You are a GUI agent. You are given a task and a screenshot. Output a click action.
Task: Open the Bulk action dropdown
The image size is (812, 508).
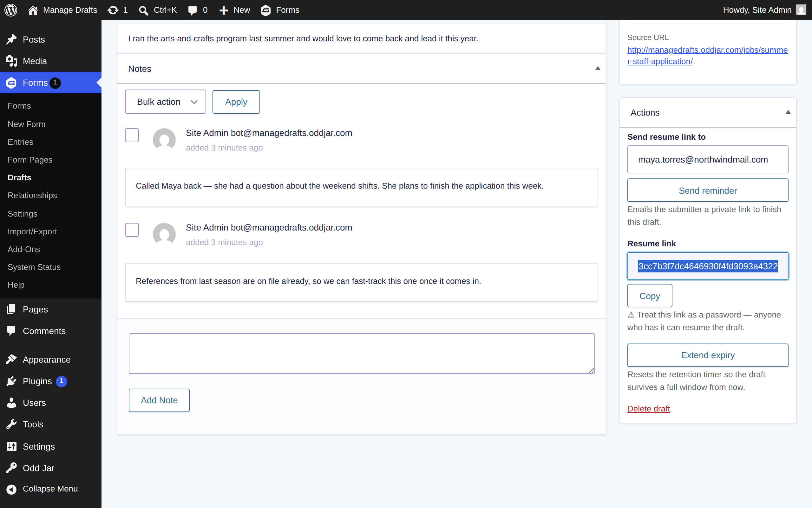coord(166,102)
